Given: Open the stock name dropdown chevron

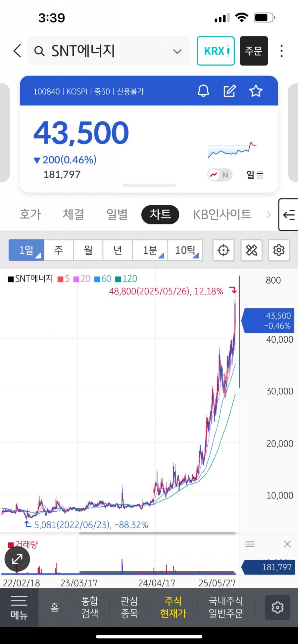Looking at the screenshot, I should pos(177,51).
